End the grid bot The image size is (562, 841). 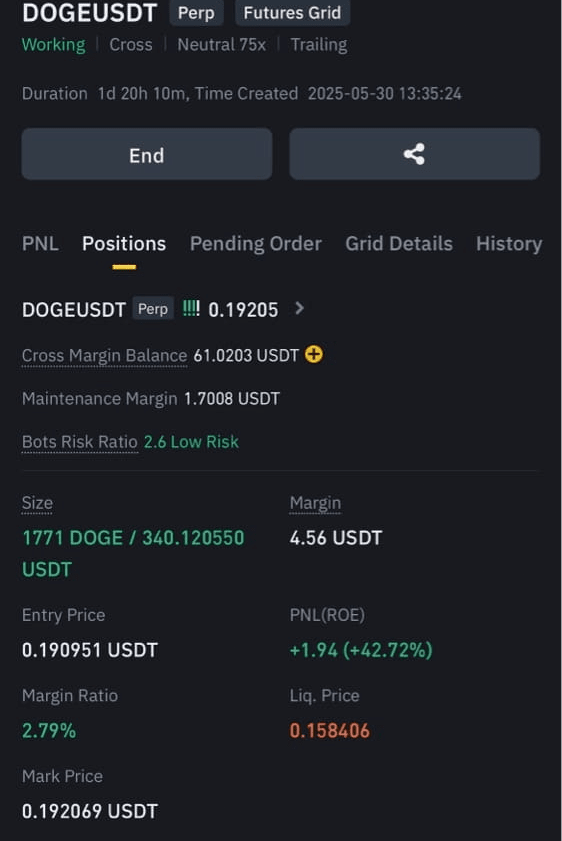(146, 154)
